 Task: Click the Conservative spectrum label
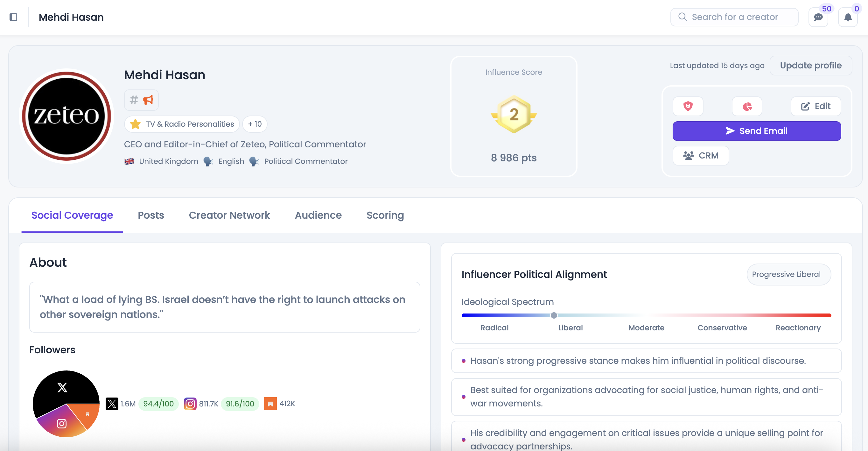point(722,328)
